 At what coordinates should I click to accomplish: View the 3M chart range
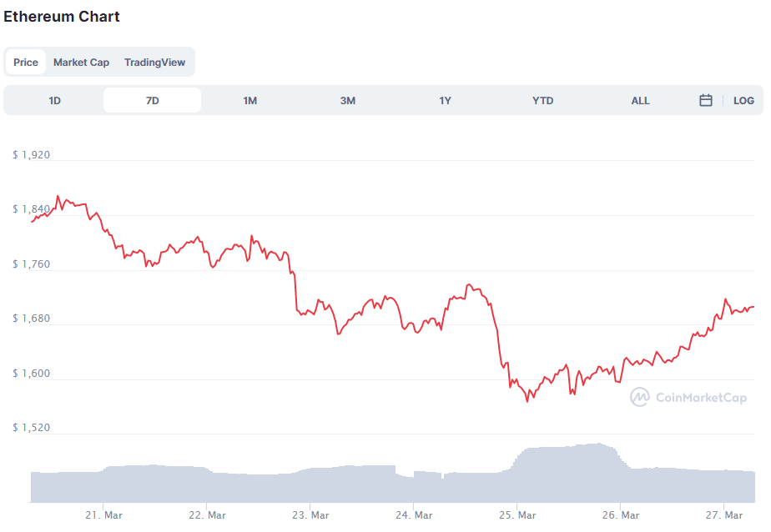coord(347,100)
